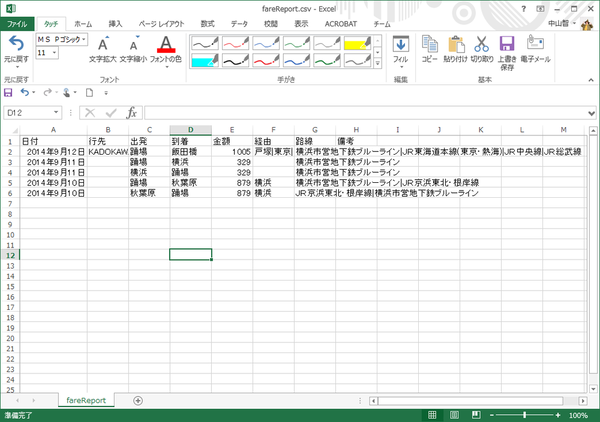Open the font name MS Pゴシック dropdown
Viewport: 600px width, 422px height.
tap(84, 39)
